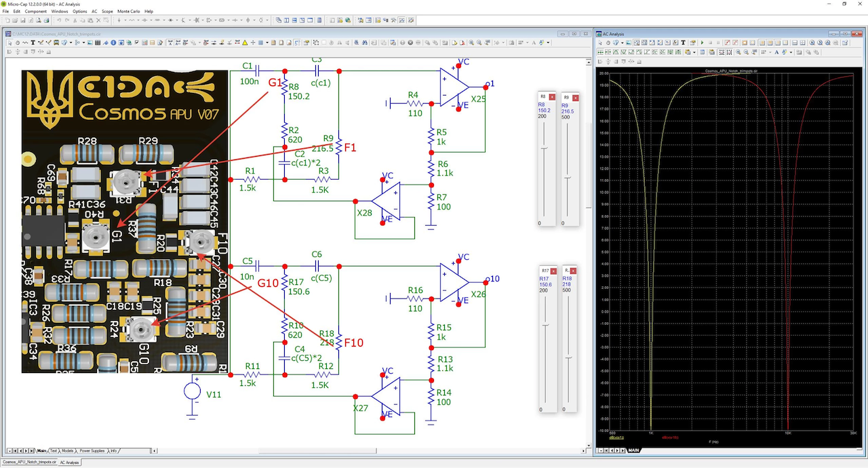
Task: Select the Cosmos_APU_Notch_trimpots.cir window tab
Action: click(29, 462)
